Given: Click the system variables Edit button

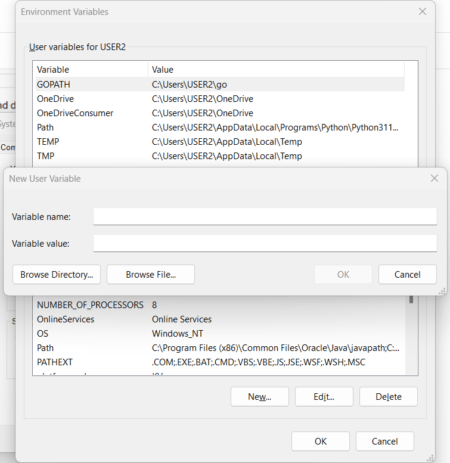Looking at the screenshot, I should tap(324, 397).
